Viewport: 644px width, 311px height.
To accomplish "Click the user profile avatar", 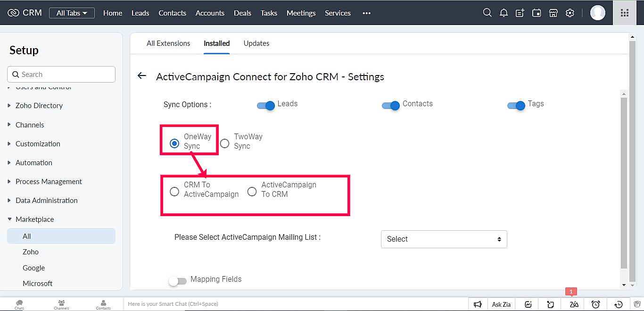I will [x=598, y=13].
